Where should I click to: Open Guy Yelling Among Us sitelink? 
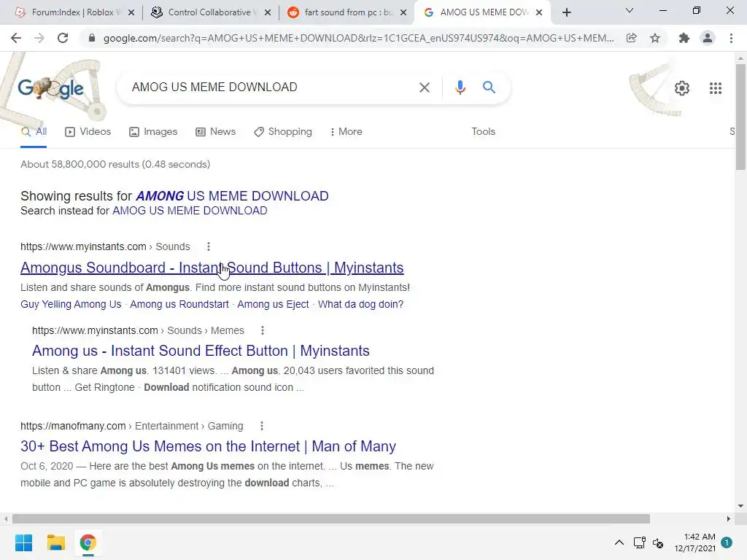pyautogui.click(x=71, y=304)
